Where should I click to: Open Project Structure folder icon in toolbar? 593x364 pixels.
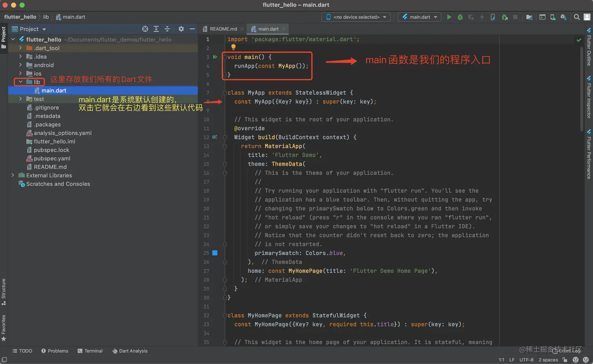coord(529,17)
